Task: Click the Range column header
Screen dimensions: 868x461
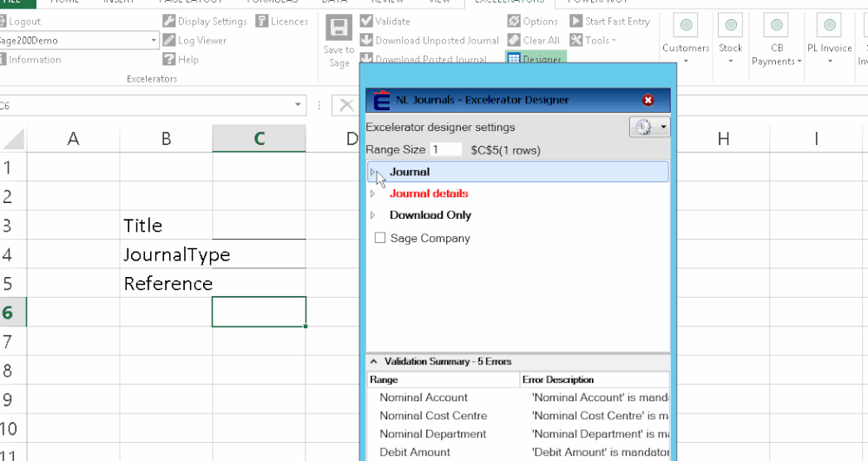Action: point(444,379)
